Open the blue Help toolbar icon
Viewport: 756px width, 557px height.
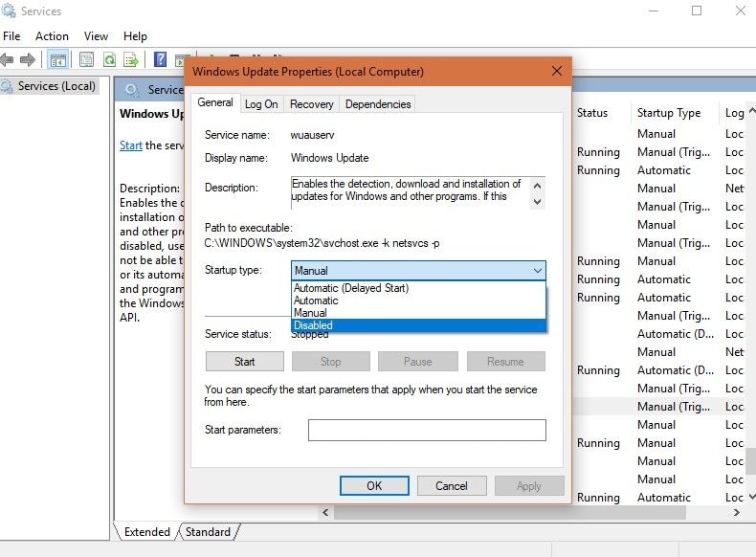click(160, 59)
